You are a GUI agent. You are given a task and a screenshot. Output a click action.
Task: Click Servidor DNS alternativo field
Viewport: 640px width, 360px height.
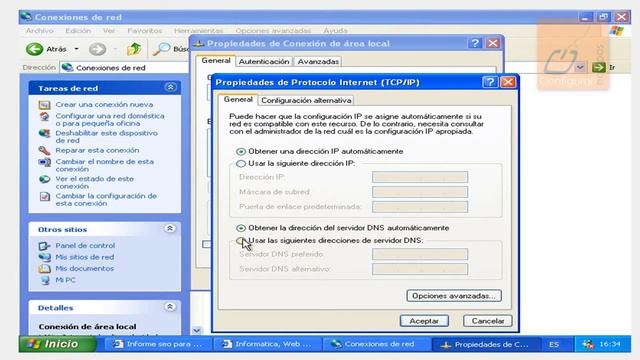click(420, 269)
